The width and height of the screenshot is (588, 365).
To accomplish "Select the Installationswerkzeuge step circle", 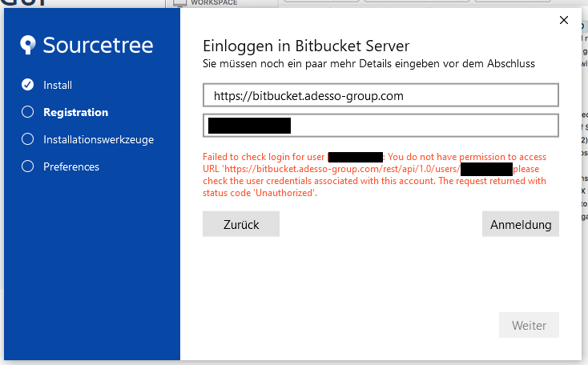I will 27,139.
